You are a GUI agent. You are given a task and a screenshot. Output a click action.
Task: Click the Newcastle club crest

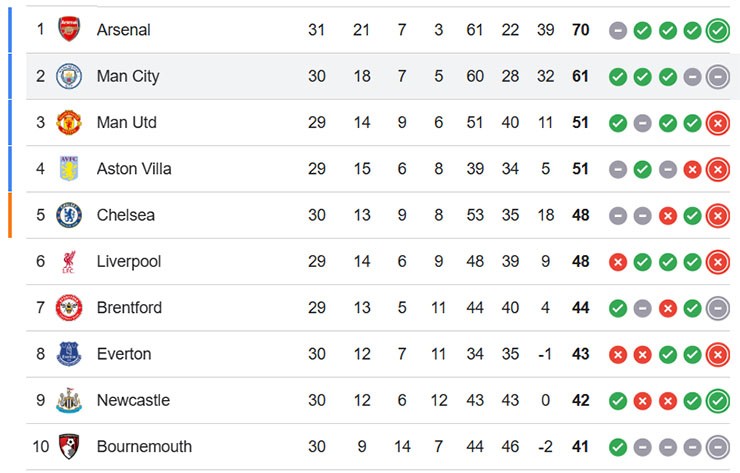tap(69, 400)
